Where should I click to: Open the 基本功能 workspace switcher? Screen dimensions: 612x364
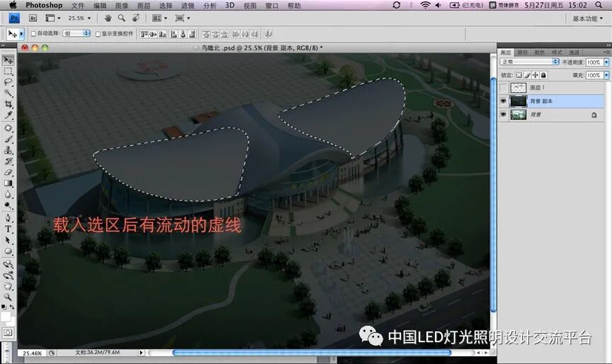587,18
